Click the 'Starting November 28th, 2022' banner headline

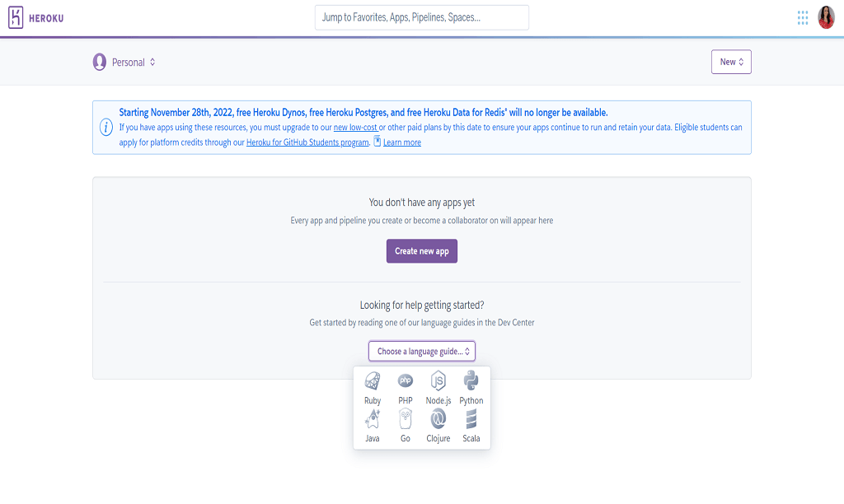(x=363, y=113)
